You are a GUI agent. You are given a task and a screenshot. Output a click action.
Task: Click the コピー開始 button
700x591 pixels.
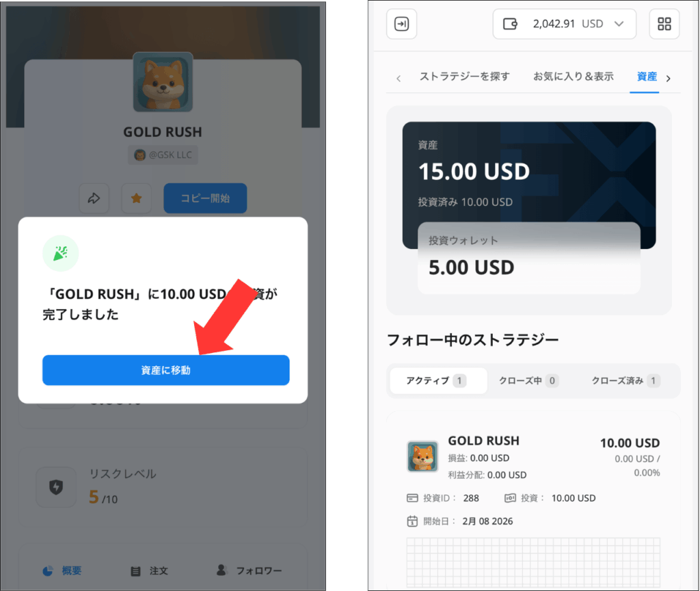click(x=205, y=198)
